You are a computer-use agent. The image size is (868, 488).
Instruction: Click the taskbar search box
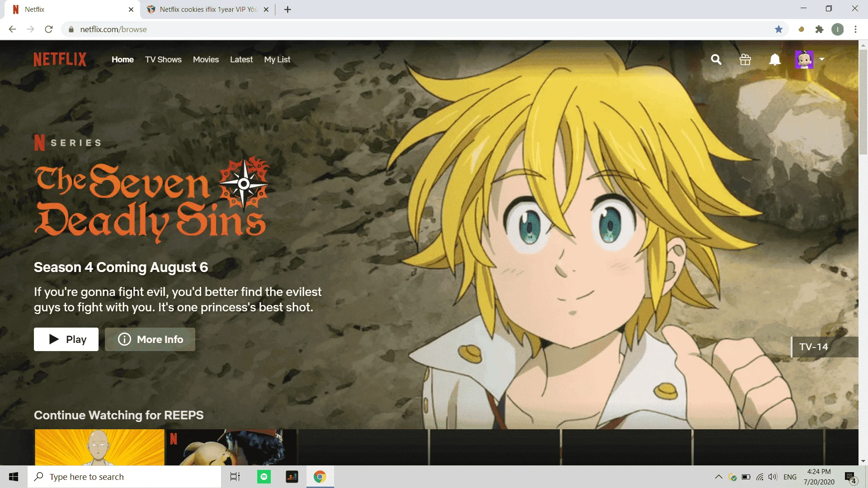(x=124, y=477)
